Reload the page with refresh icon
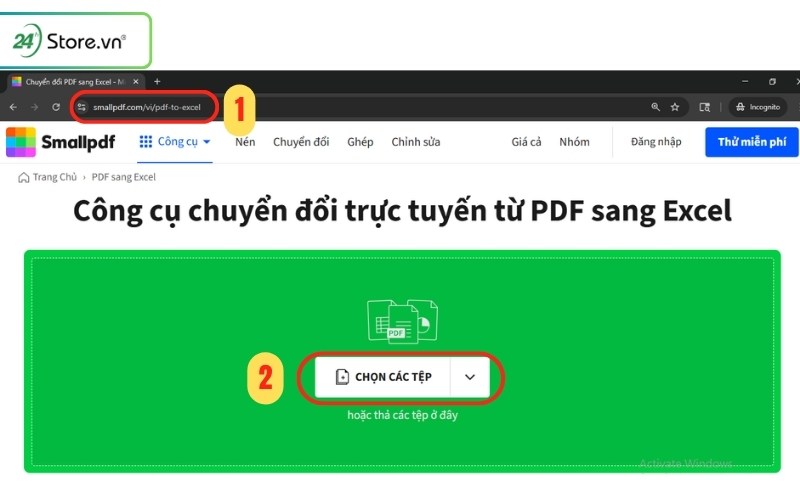This screenshot has width=800, height=500. [56, 107]
